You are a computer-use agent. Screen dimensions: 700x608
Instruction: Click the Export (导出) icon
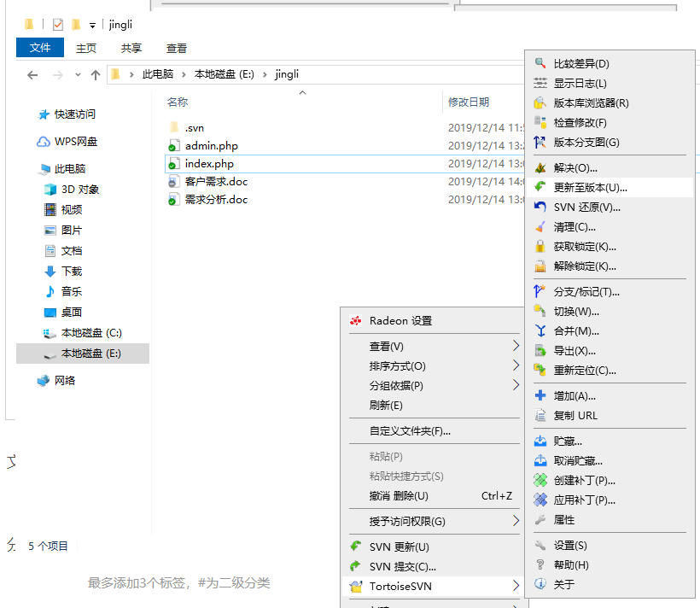540,350
